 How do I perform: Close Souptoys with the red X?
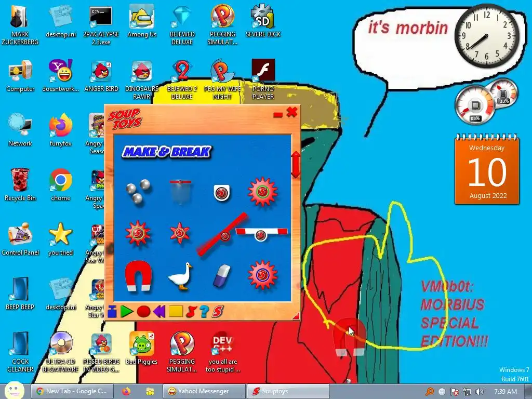[x=292, y=112]
